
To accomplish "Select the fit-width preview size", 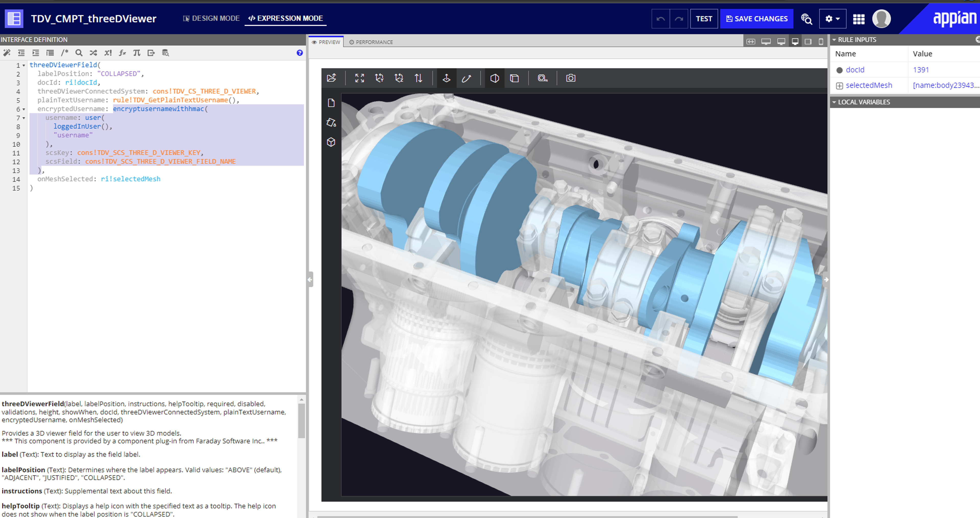I will pyautogui.click(x=751, y=41).
